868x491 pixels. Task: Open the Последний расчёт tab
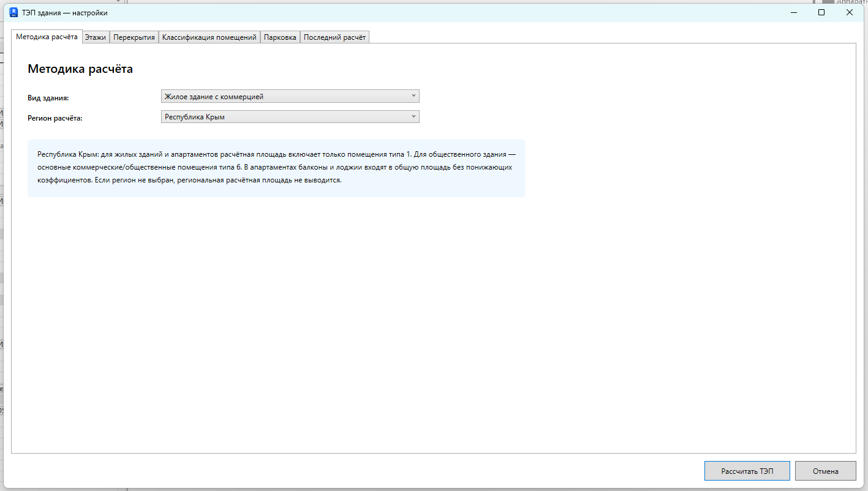point(334,37)
